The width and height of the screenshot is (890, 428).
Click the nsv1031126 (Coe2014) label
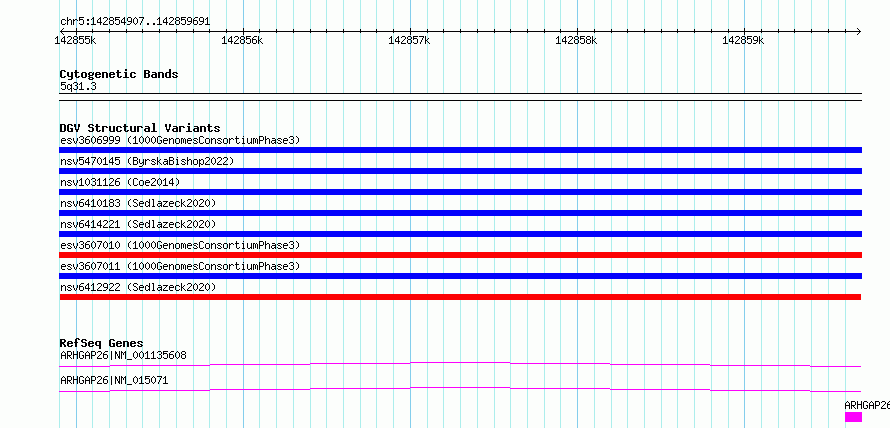click(120, 182)
